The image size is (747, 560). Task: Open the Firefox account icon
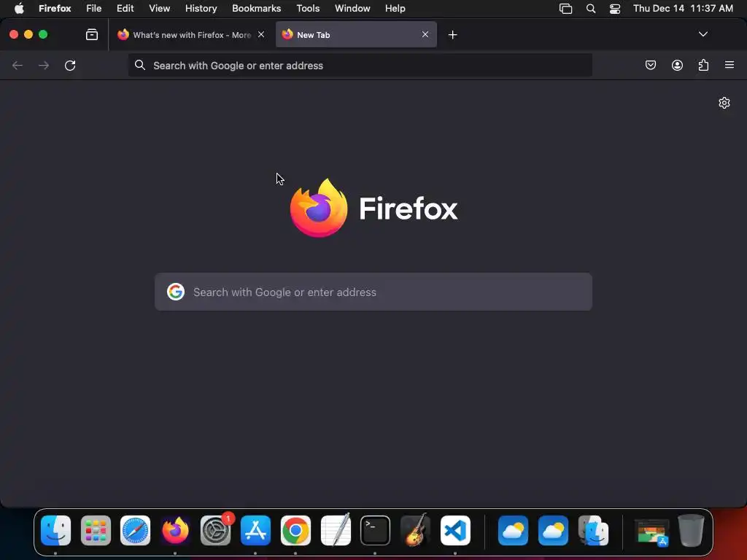[x=677, y=65]
